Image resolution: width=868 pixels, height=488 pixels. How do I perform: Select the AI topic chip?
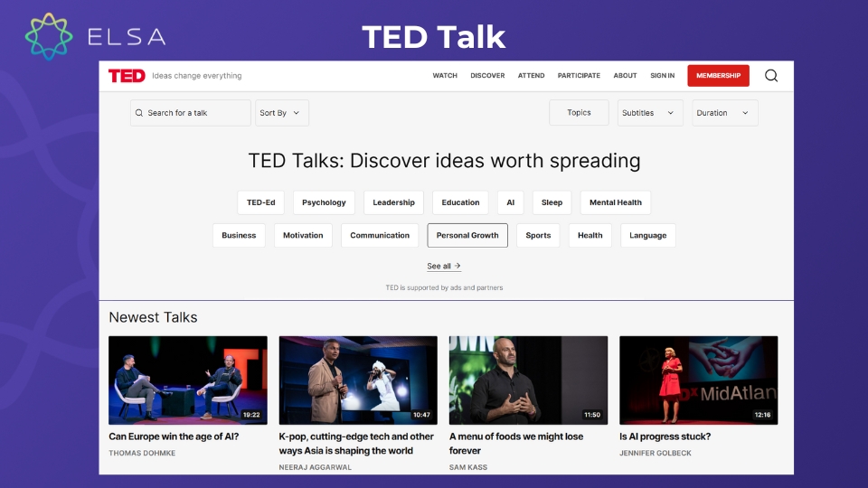(510, 202)
